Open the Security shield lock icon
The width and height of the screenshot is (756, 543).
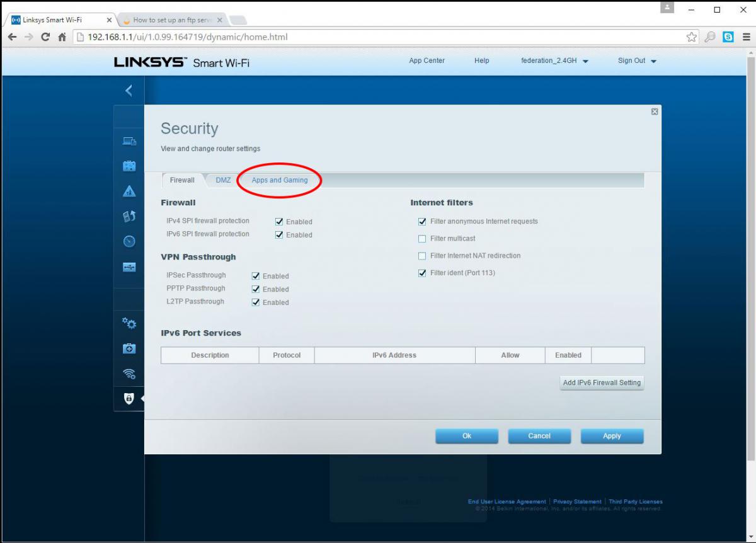coord(129,398)
